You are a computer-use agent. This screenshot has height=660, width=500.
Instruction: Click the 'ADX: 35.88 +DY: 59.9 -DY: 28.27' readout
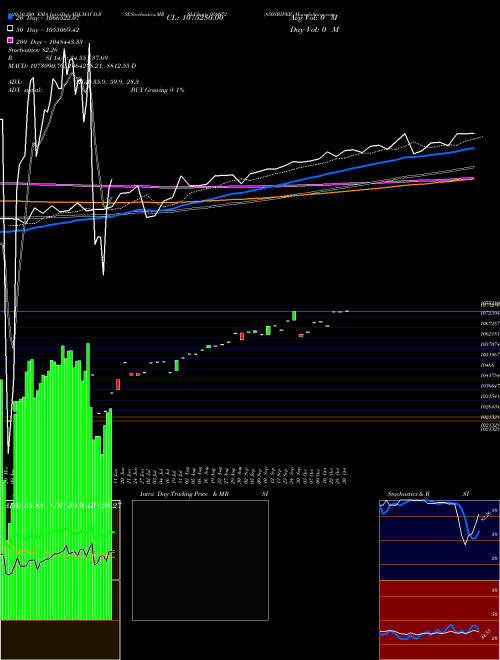pos(63,505)
